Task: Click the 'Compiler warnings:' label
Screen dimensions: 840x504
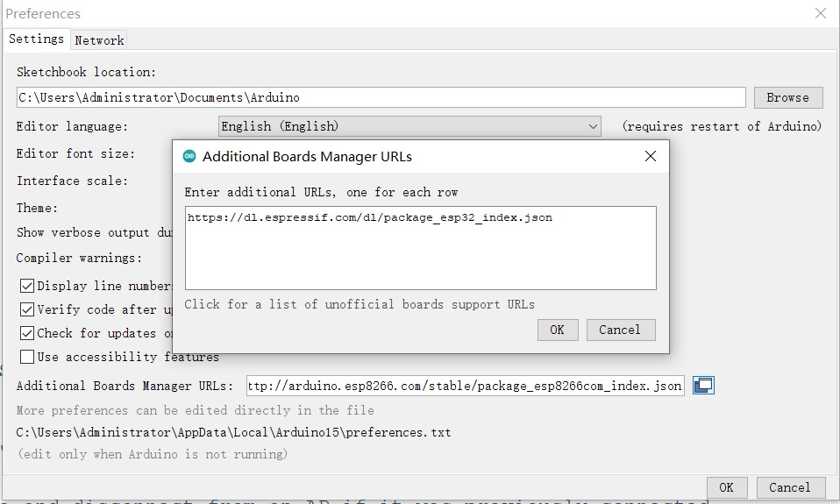Action: [79, 259]
